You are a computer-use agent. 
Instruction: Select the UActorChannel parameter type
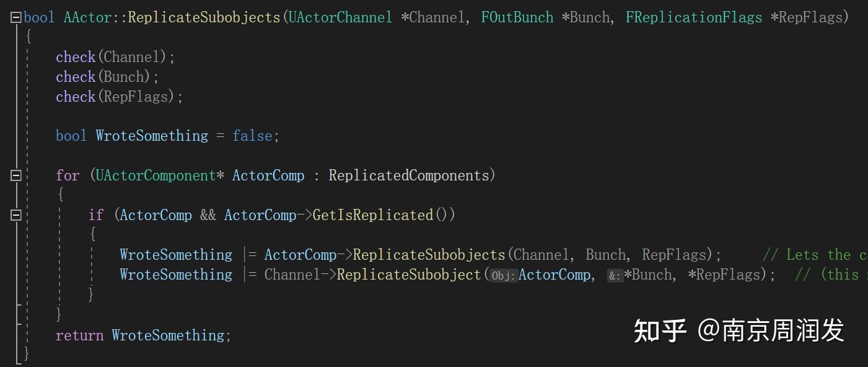point(340,17)
